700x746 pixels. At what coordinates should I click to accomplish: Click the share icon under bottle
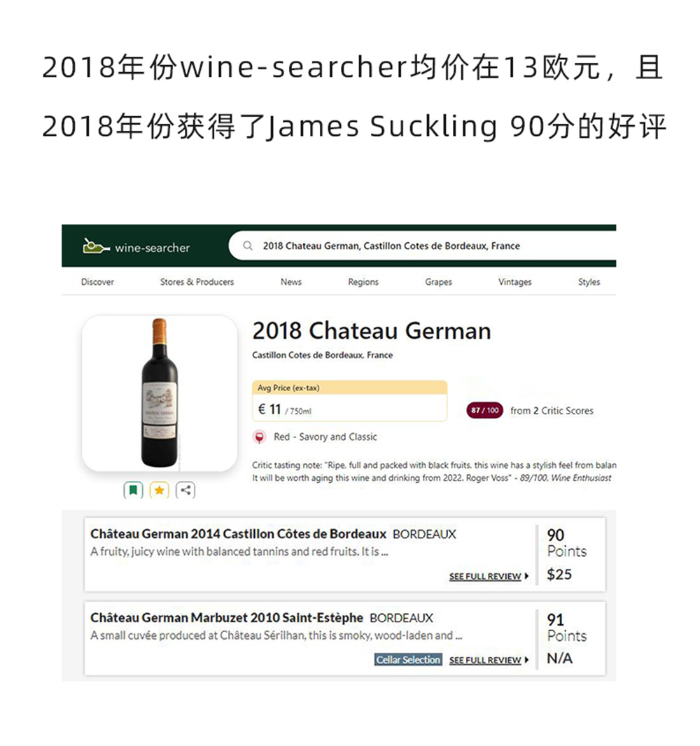185,490
